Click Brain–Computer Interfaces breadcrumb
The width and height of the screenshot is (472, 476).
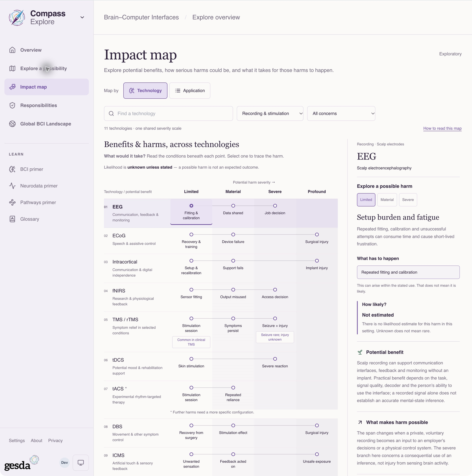tap(141, 17)
